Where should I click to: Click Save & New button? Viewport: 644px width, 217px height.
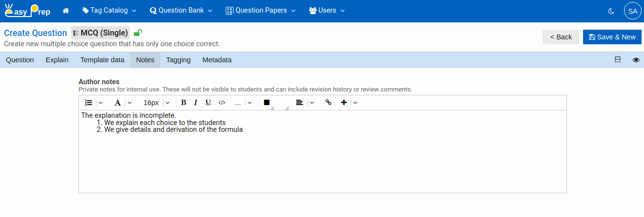click(x=612, y=37)
